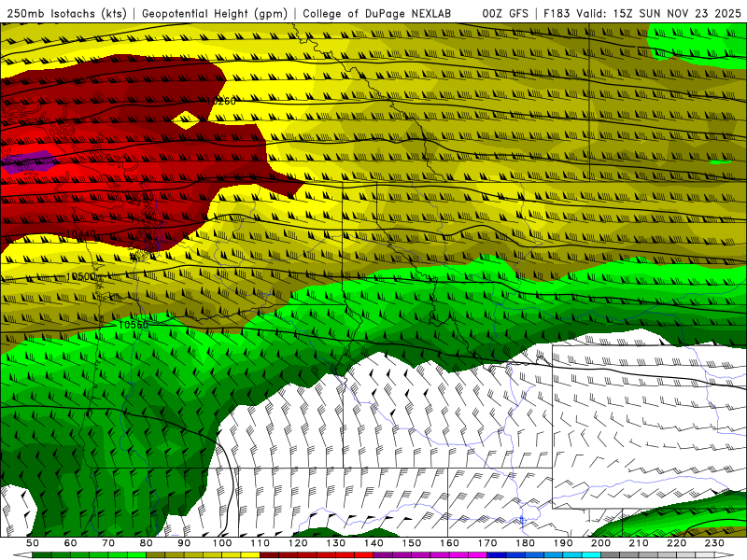Click the 'Geopotential Height (gpm)' header label
The image size is (747, 560).
point(215,14)
